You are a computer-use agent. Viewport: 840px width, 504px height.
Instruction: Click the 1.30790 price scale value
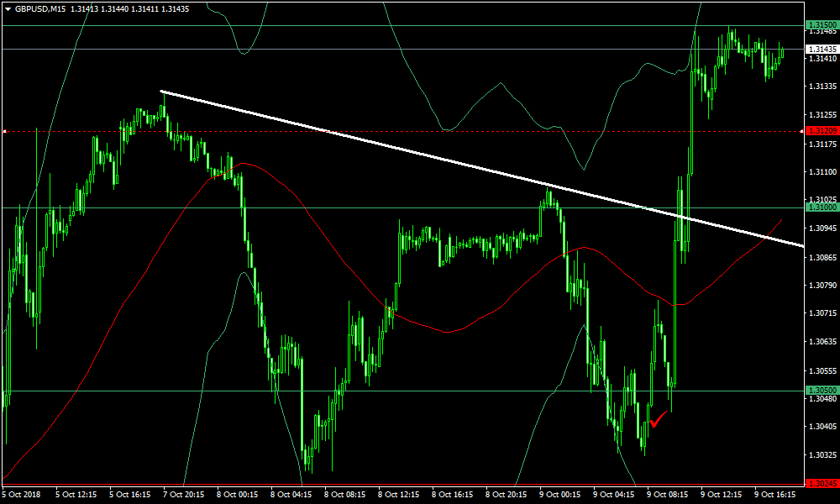(x=823, y=285)
